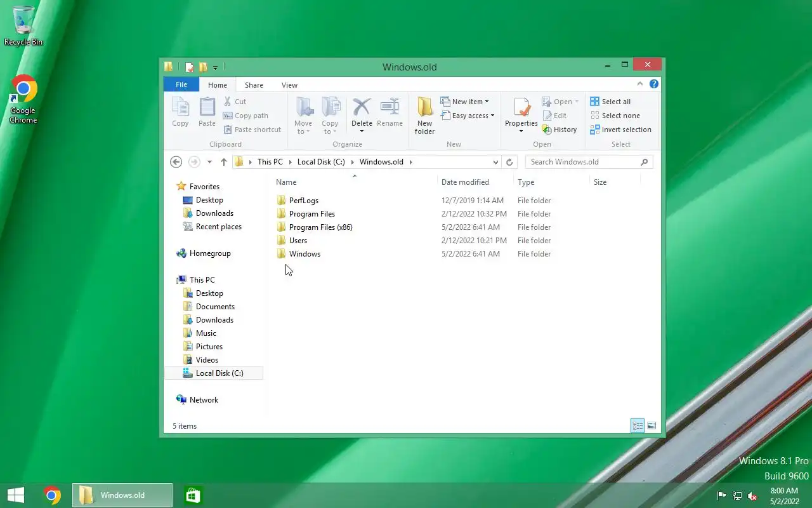Sort by Date modified column header
This screenshot has width=812, height=508.
coord(475,182)
